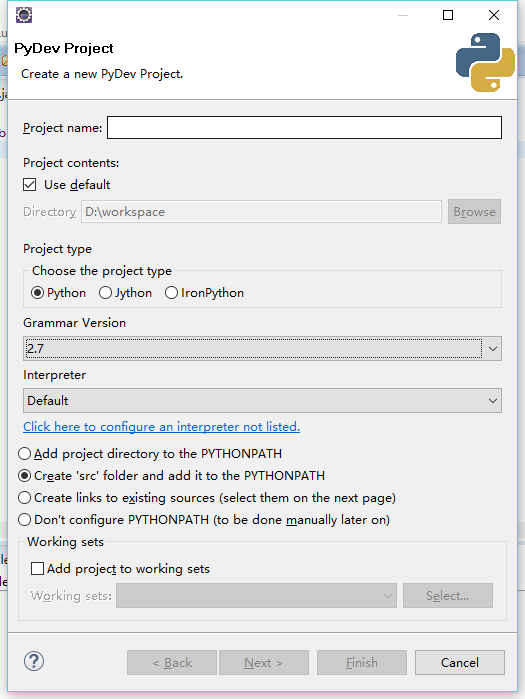Image resolution: width=525 pixels, height=699 pixels.
Task: Click the Select... working sets button
Action: [x=448, y=596]
